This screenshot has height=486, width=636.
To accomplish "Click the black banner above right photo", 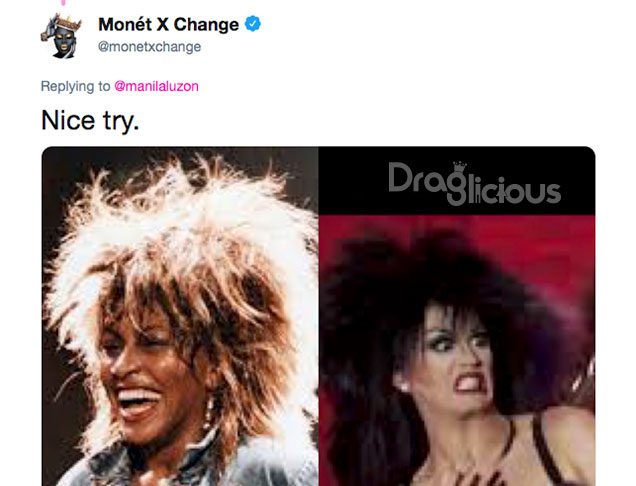I will click(x=457, y=181).
